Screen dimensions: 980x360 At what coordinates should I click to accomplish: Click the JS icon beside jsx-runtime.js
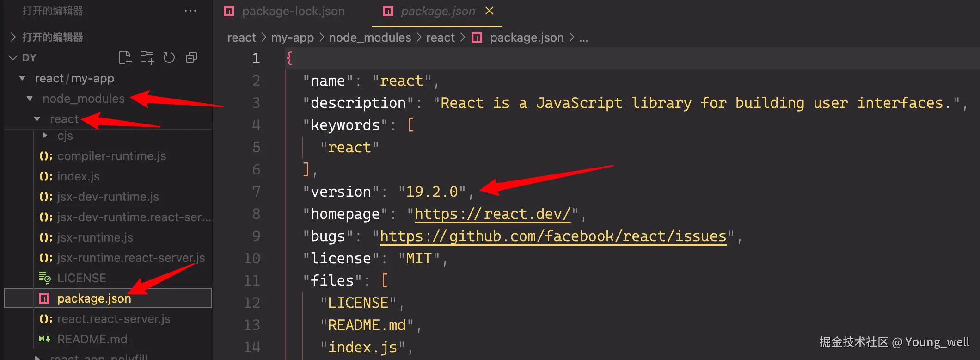click(x=45, y=237)
